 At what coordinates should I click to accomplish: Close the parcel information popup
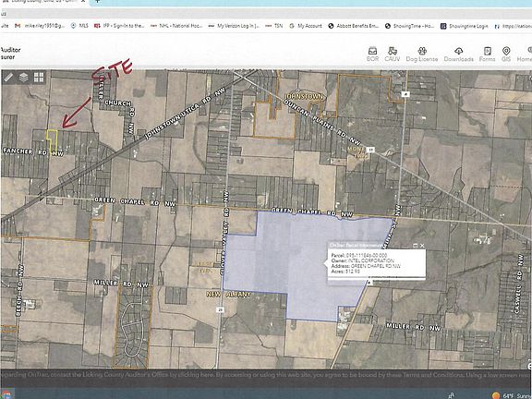[422, 246]
